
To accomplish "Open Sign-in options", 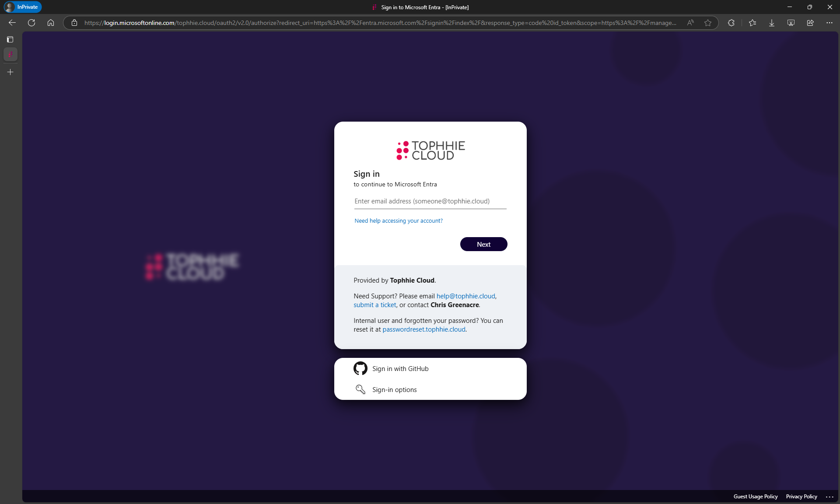I will (430, 389).
